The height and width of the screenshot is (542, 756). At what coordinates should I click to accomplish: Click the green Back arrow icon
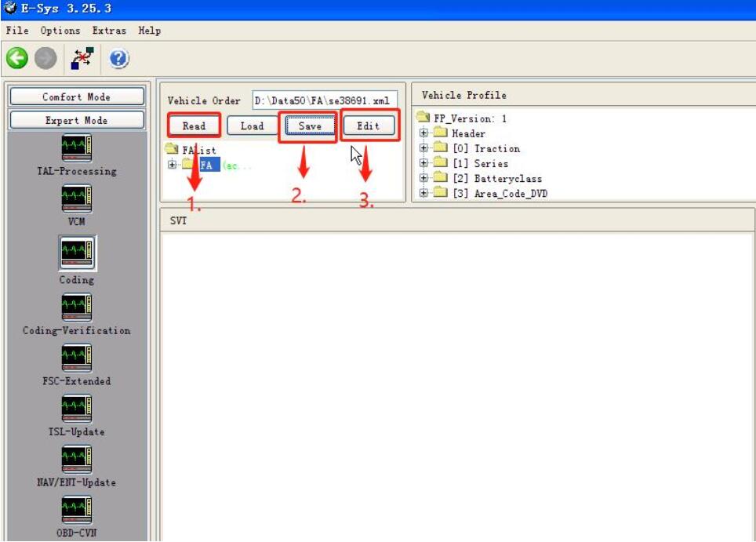(x=17, y=59)
